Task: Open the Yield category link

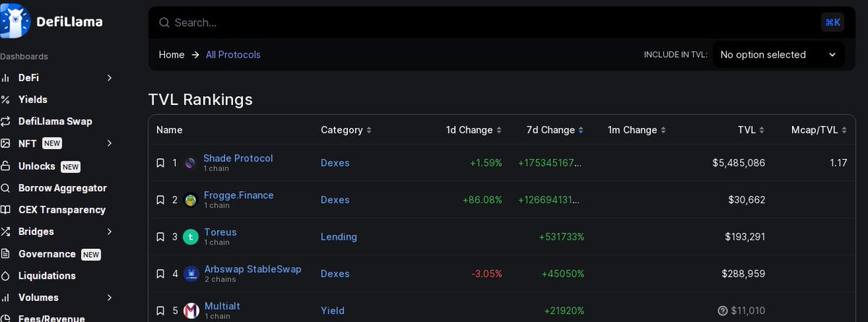Action: click(x=333, y=311)
